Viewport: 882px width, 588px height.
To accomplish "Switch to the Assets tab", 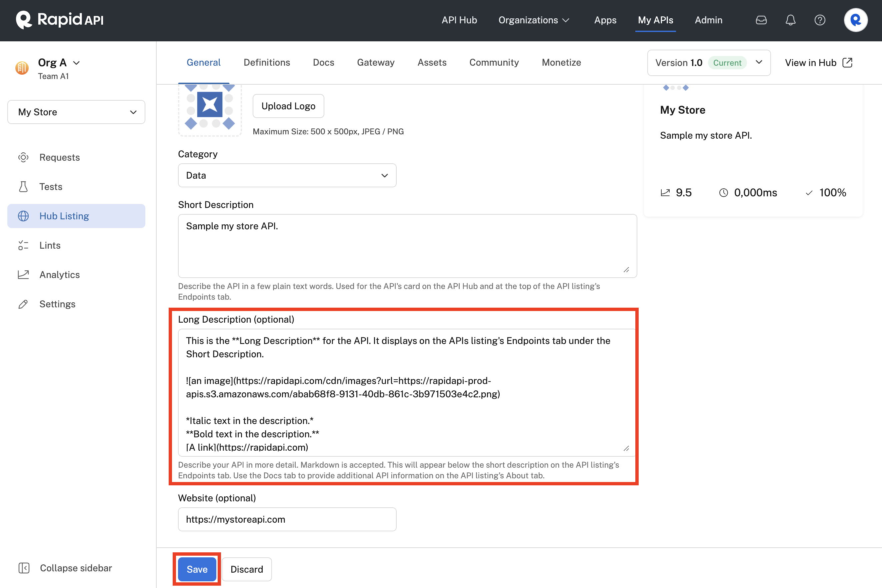I will click(432, 62).
